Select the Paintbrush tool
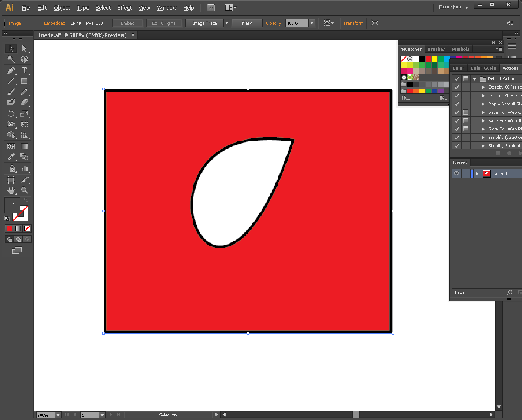This screenshot has width=522, height=420. pyautogui.click(x=11, y=92)
